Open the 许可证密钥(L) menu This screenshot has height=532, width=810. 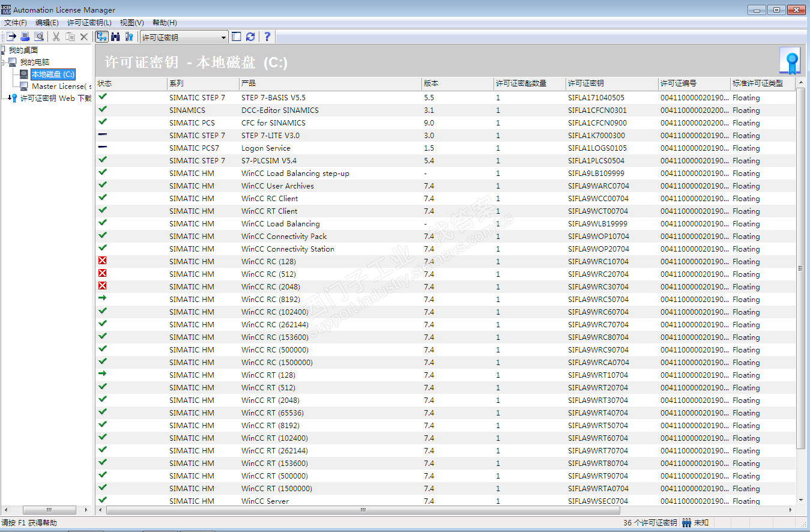(89, 23)
